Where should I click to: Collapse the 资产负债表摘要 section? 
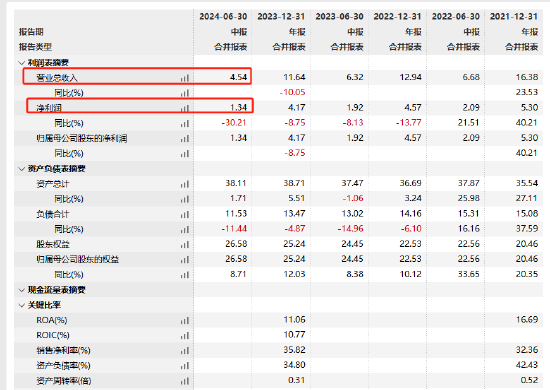coord(21,169)
